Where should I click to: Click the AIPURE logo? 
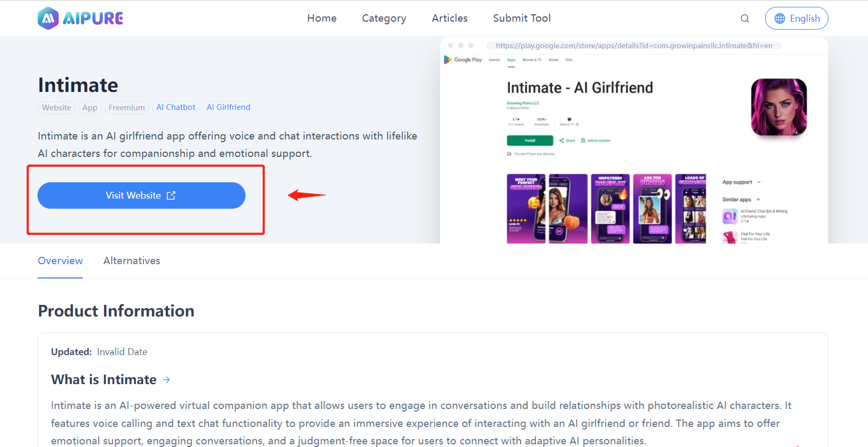[x=80, y=18]
